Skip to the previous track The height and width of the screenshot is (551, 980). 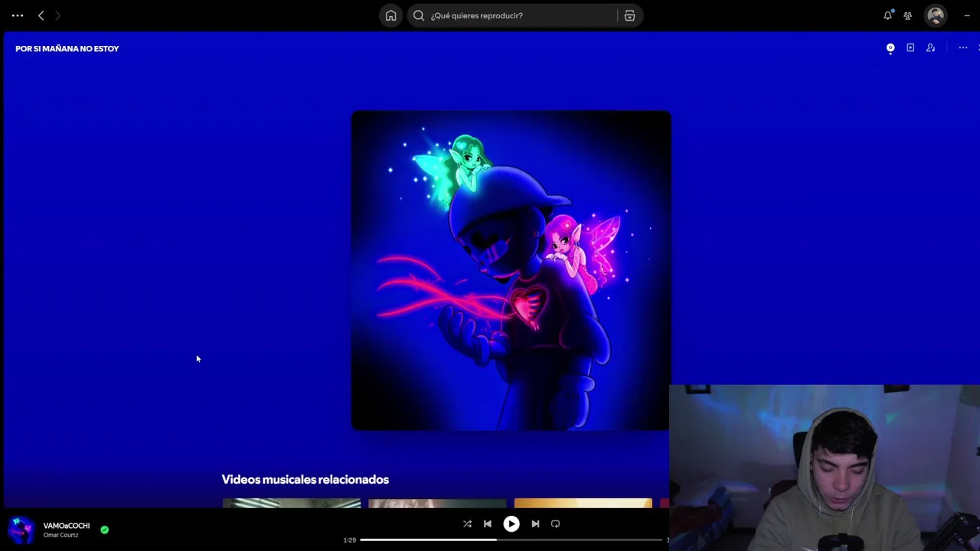488,524
